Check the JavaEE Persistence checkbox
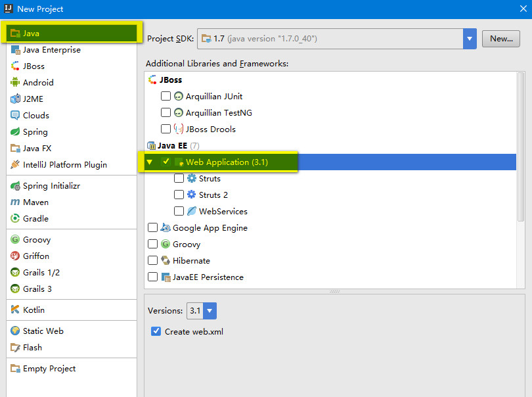532x397 pixels. pyautogui.click(x=152, y=277)
